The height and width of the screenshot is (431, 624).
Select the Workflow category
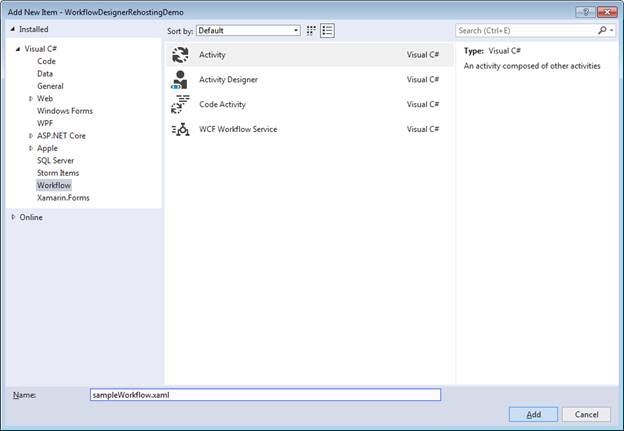(54, 185)
